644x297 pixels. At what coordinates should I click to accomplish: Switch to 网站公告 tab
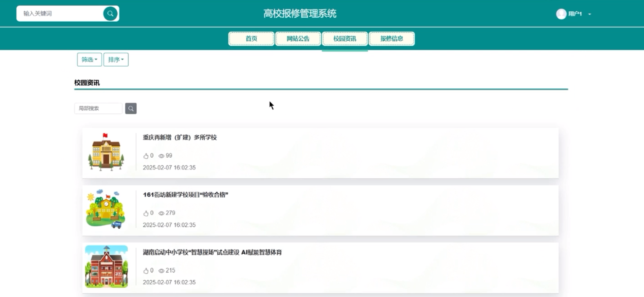(x=298, y=39)
